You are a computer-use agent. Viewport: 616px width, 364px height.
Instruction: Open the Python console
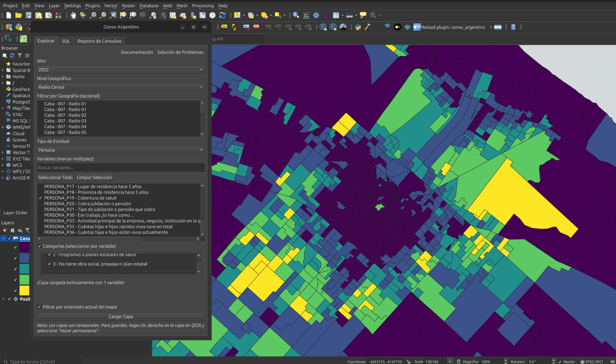click(x=358, y=27)
